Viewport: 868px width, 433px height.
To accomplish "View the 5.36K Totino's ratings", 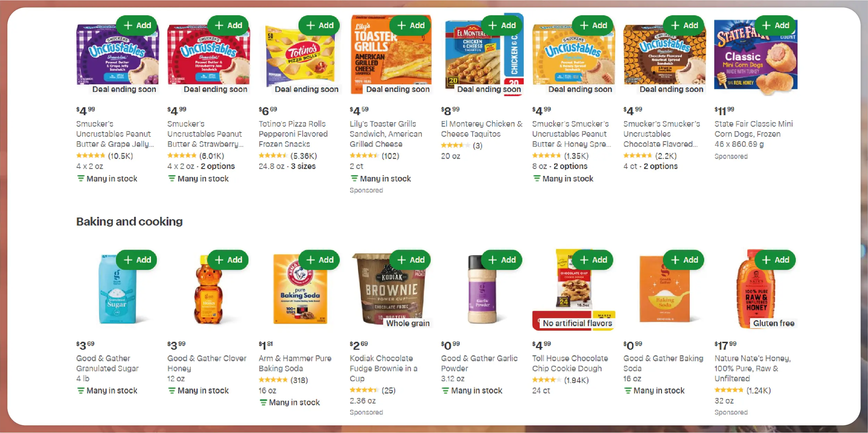I will point(304,156).
